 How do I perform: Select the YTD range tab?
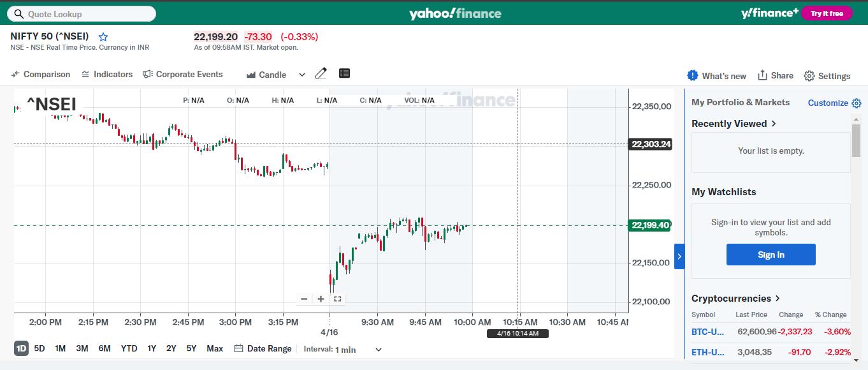pyautogui.click(x=129, y=348)
